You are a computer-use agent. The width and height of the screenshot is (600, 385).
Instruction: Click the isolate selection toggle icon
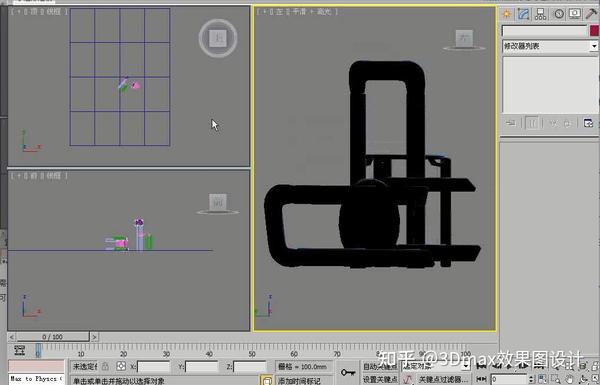coord(267,380)
